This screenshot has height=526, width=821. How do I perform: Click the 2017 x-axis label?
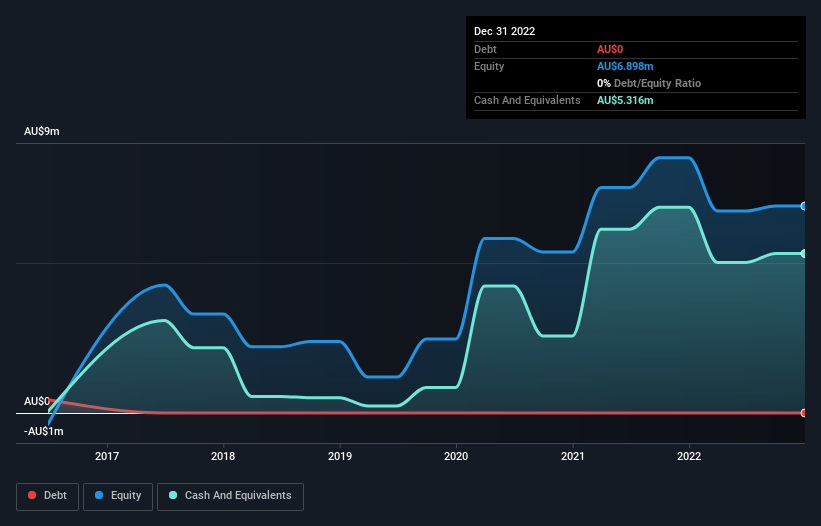click(x=107, y=456)
